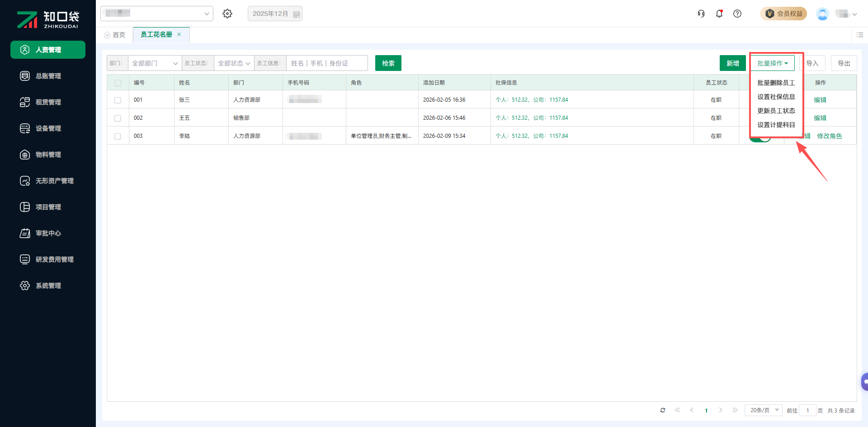
Task: Go to next page arrow
Action: 721,410
